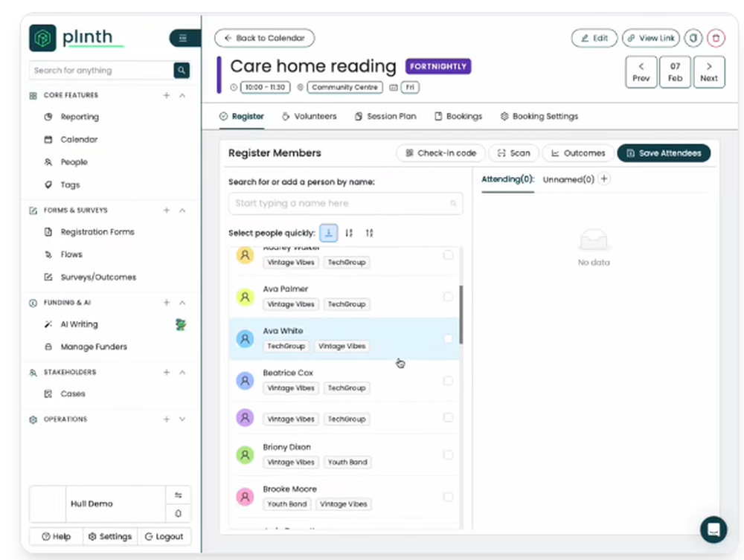Image resolution: width=744 pixels, height=560 pixels.
Task: Collapse the Funding & AI section
Action: coord(182,303)
